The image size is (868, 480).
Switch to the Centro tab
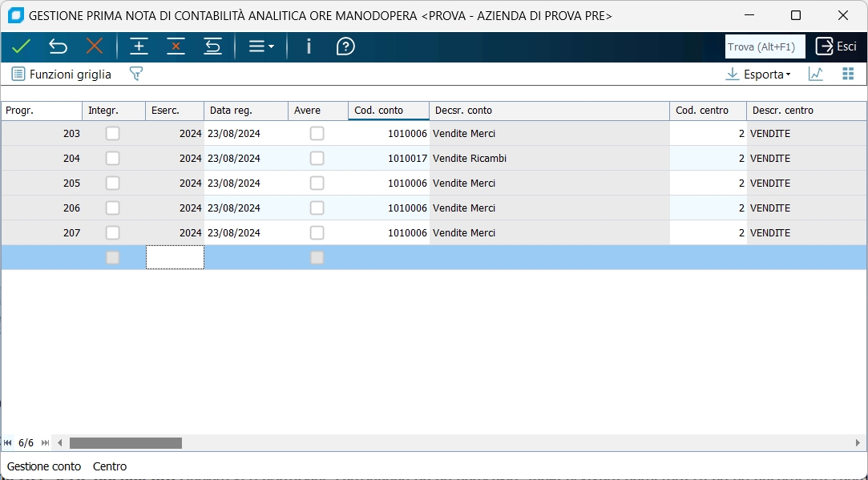click(x=110, y=466)
